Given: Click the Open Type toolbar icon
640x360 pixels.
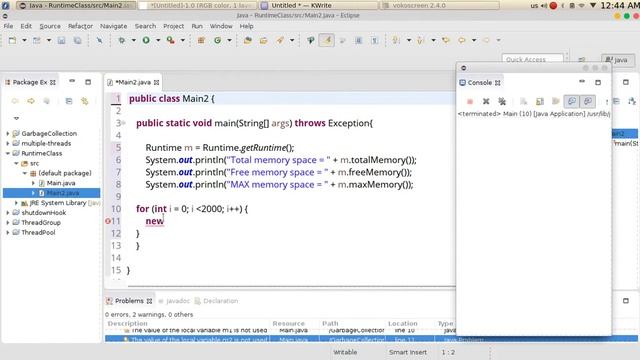Looking at the screenshot, I should [247, 40].
